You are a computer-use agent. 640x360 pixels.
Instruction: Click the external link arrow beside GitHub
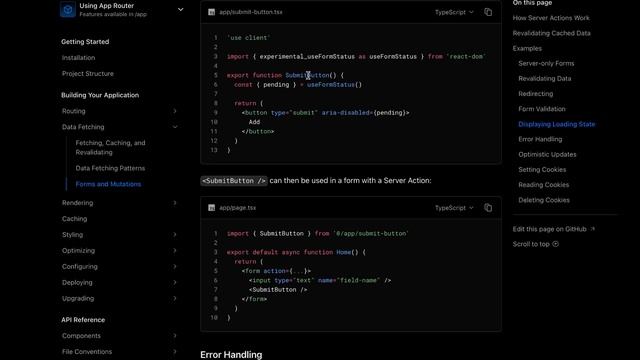coord(592,229)
